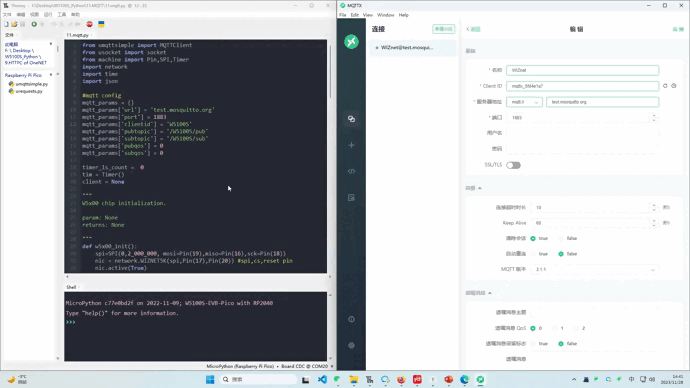
Task: Open Connections page in MQTTX sidebar
Action: [x=351, y=119]
